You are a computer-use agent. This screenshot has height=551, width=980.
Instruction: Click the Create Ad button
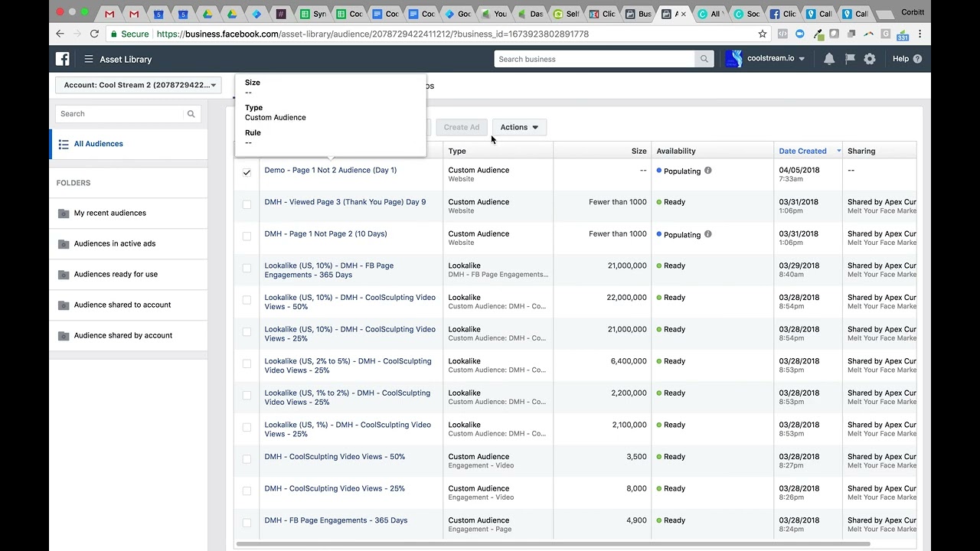[x=462, y=127]
